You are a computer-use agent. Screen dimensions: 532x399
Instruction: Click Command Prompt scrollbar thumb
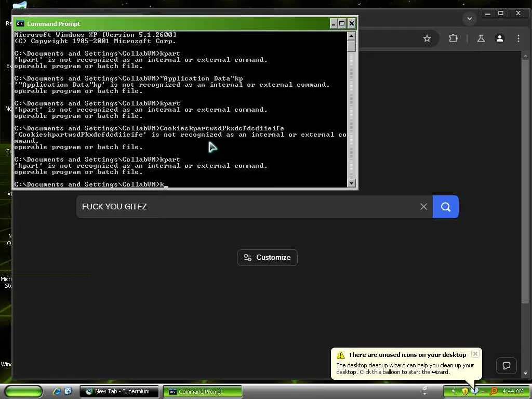coord(351,46)
